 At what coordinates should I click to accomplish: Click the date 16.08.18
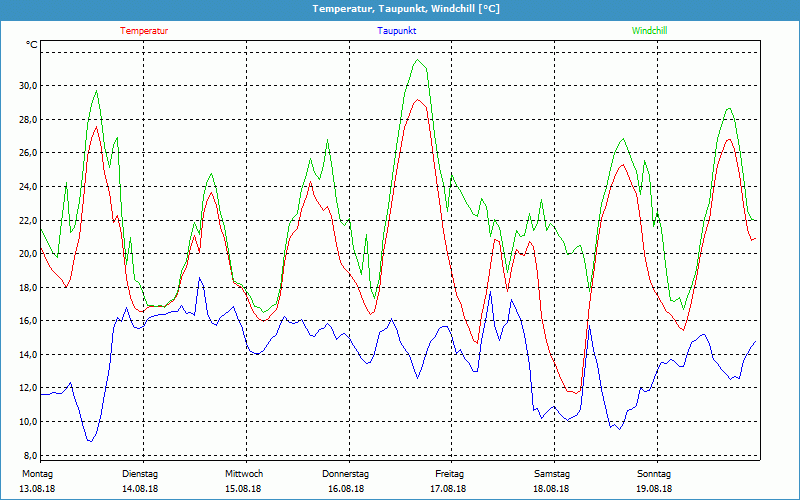point(346,489)
